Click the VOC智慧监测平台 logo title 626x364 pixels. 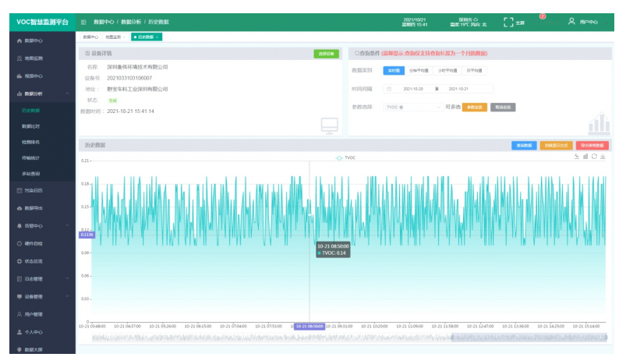pyautogui.click(x=42, y=22)
